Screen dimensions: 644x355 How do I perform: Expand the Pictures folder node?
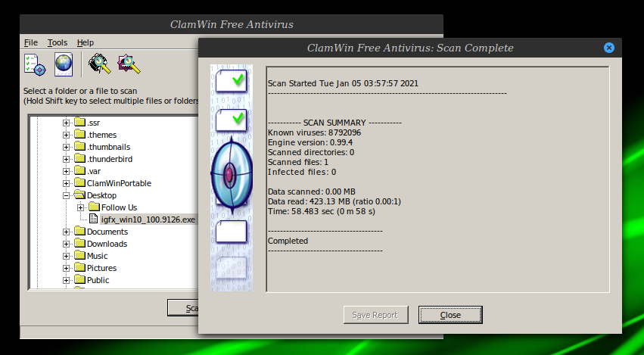(x=66, y=268)
